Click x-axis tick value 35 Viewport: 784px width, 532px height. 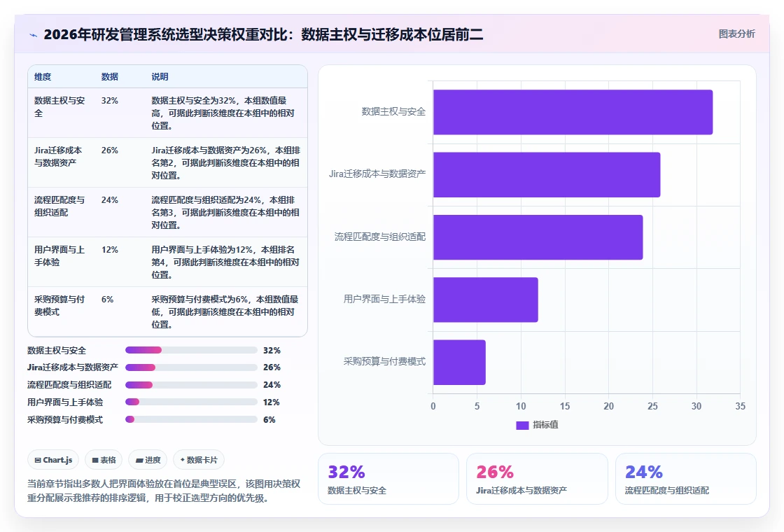[740, 407]
